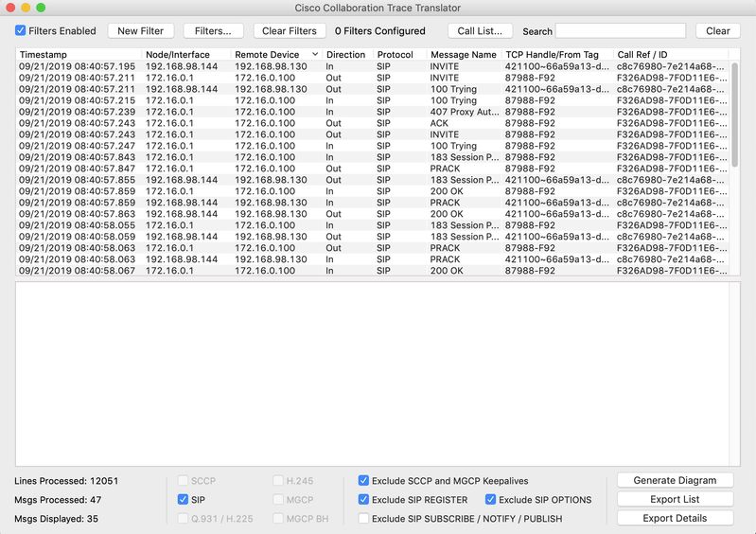Select row with timestamp 08:40:57.843

[372, 157]
